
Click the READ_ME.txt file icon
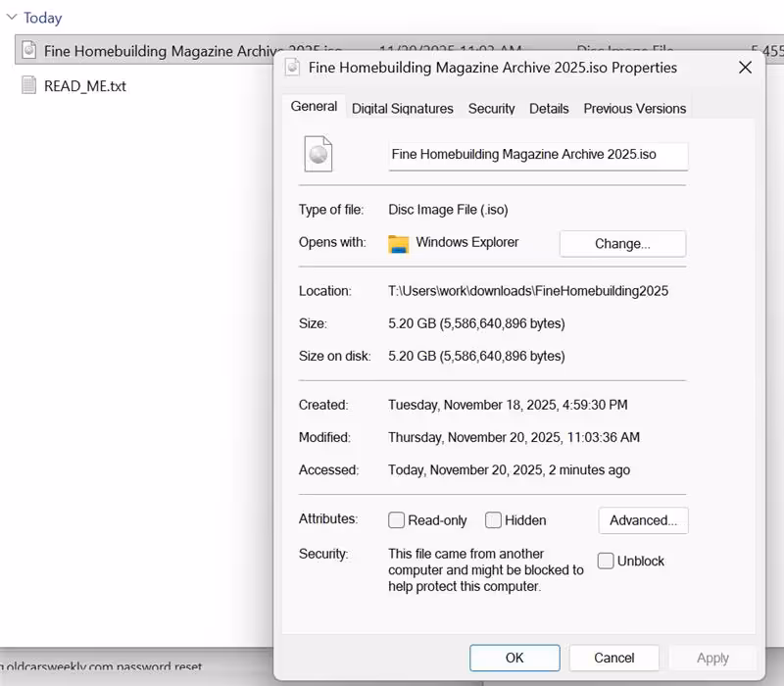click(29, 86)
